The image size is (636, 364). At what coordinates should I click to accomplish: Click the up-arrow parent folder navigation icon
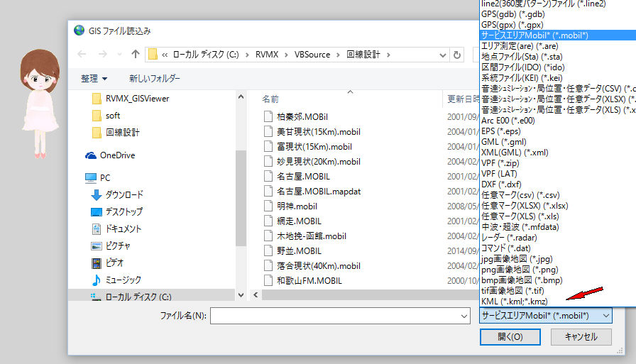coord(135,55)
